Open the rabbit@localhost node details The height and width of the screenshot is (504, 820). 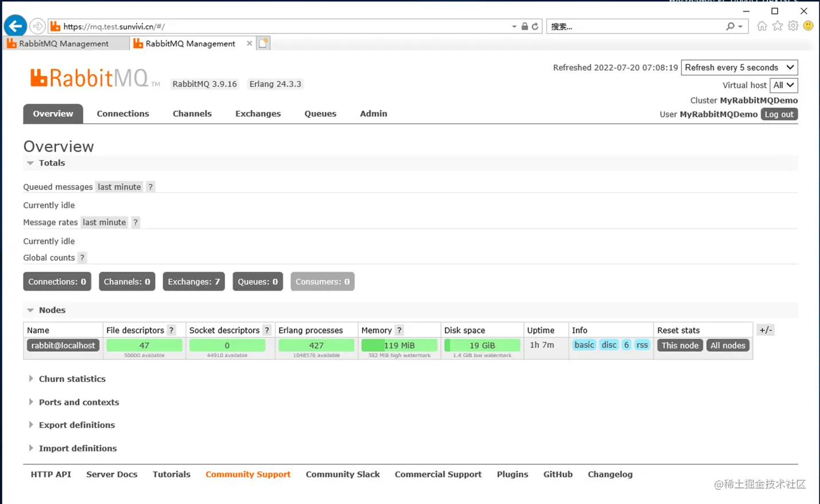tap(63, 346)
